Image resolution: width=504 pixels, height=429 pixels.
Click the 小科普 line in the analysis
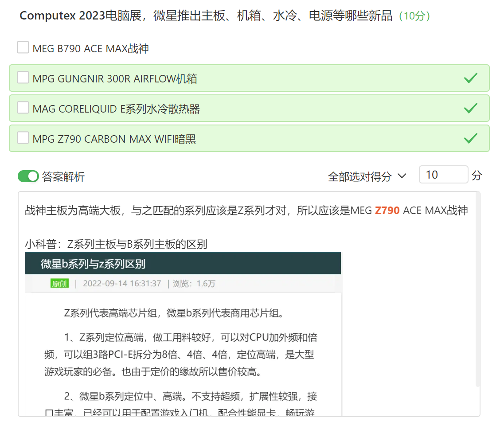[x=116, y=244]
